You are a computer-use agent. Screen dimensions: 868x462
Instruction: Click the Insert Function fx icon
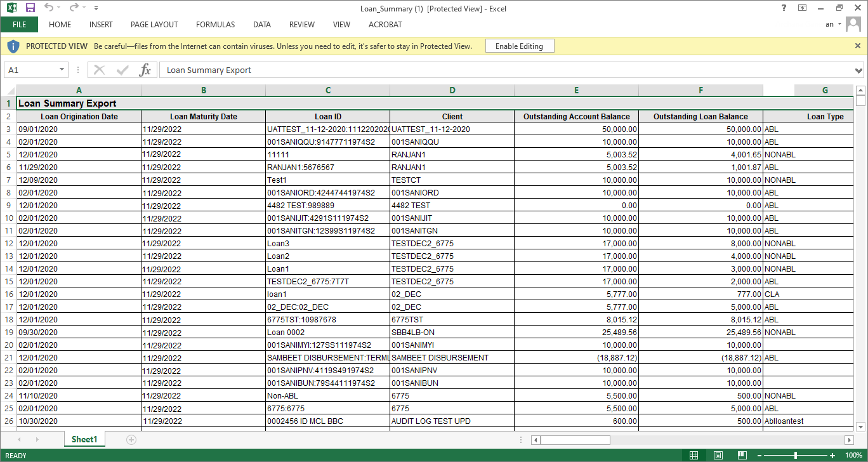[145, 70]
